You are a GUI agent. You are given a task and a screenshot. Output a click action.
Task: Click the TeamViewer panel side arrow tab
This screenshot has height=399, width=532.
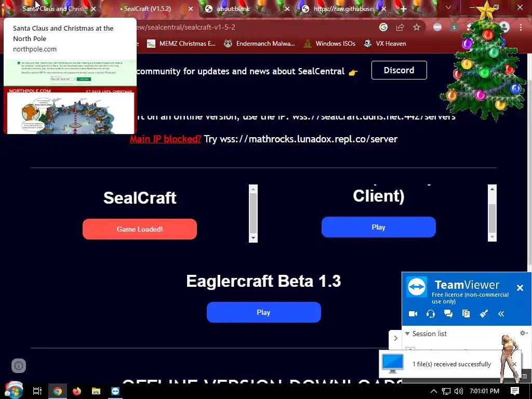pyautogui.click(x=395, y=338)
